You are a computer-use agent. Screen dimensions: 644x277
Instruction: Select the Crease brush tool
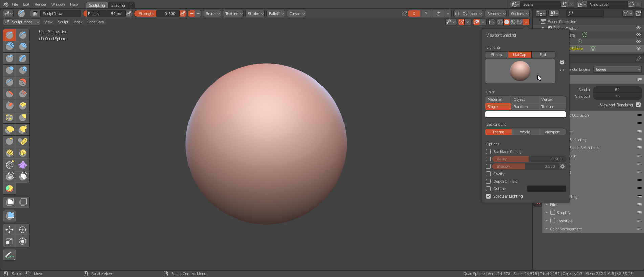[9, 82]
